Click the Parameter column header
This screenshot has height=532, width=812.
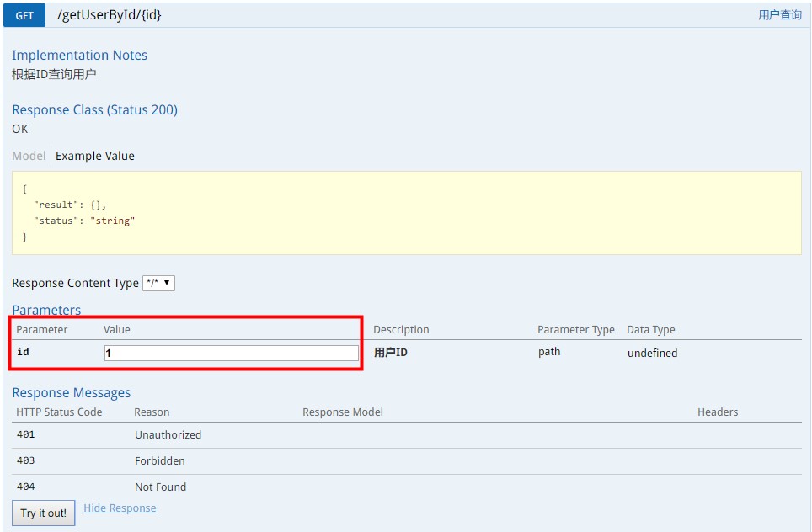point(42,330)
